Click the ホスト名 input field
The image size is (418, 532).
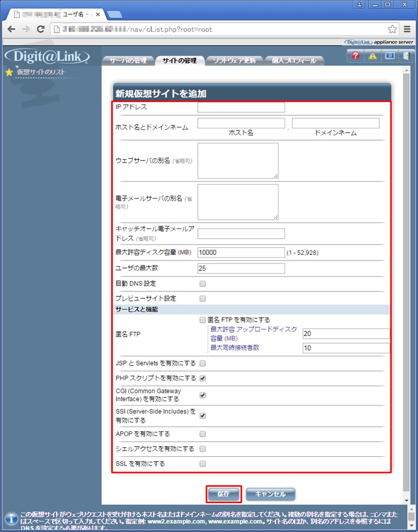[241, 123]
